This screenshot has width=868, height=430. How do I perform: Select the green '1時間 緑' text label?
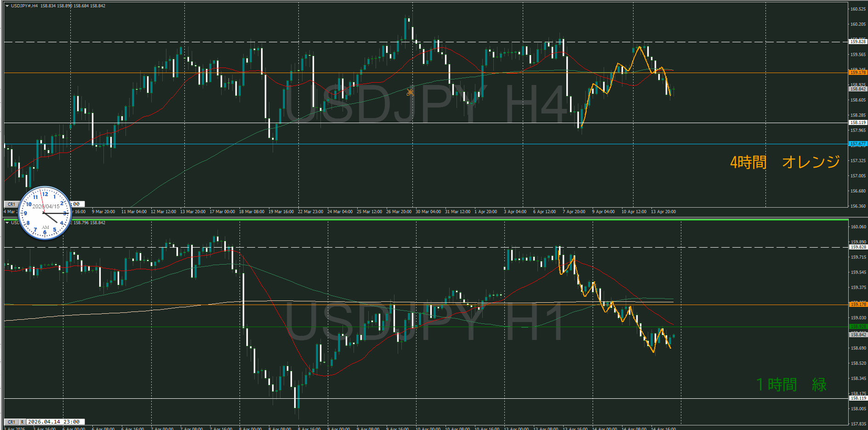click(x=791, y=385)
